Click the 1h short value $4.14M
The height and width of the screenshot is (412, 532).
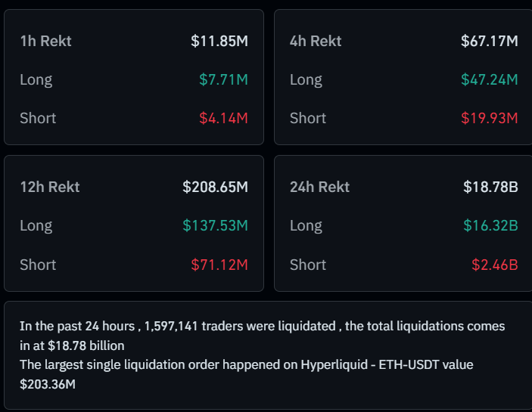click(x=223, y=118)
